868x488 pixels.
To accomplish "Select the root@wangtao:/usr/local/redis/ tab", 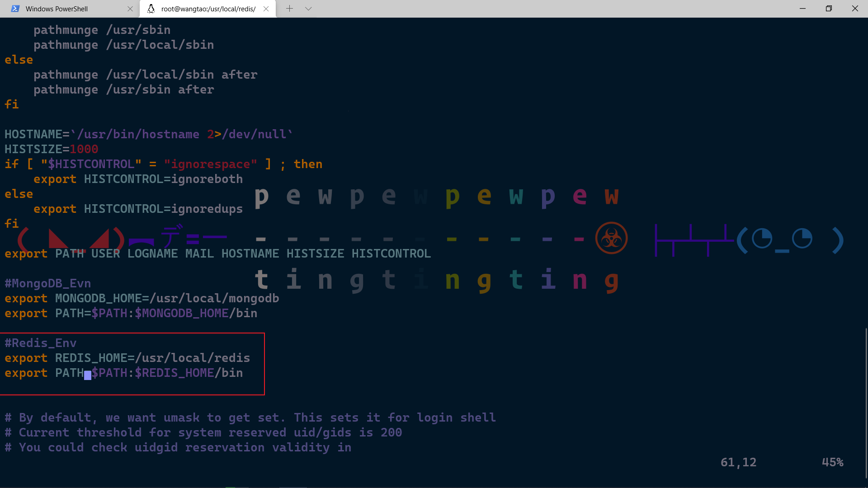I will pos(208,9).
